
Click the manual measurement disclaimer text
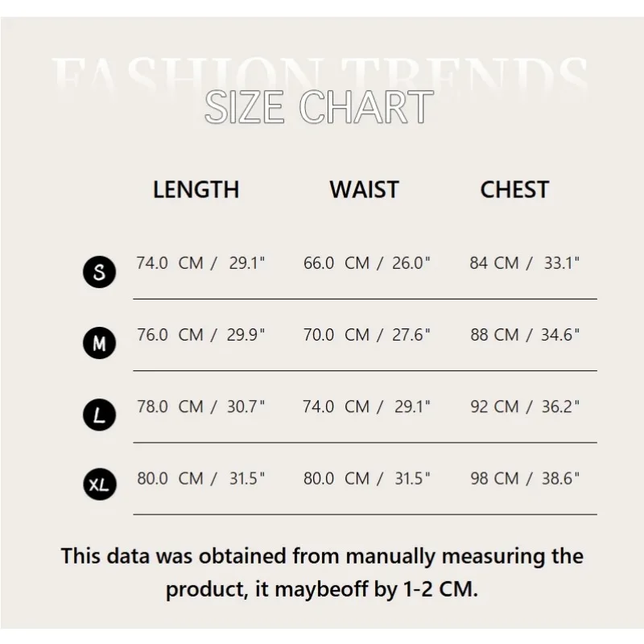(322, 572)
